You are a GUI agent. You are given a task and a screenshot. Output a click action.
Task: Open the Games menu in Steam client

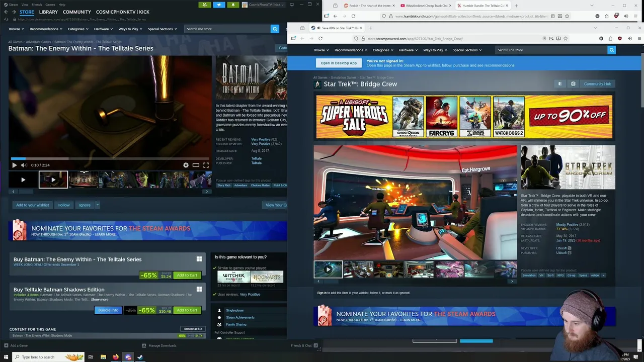[50, 5]
